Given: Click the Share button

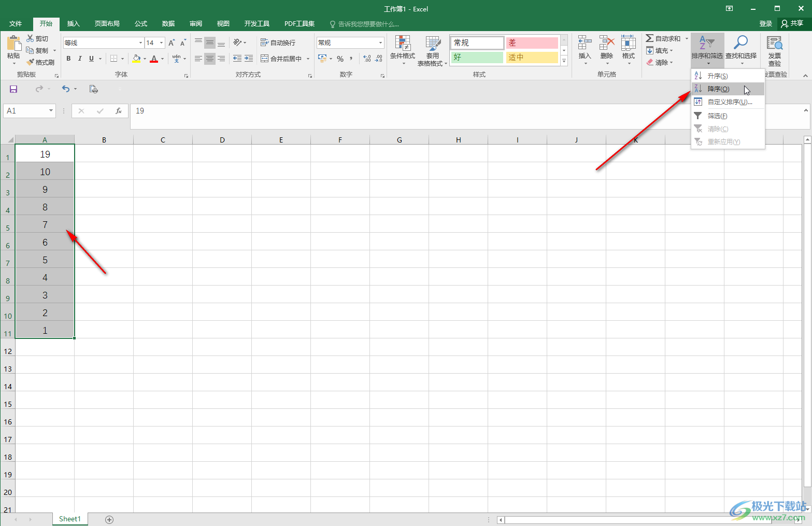Looking at the screenshot, I should (x=793, y=23).
